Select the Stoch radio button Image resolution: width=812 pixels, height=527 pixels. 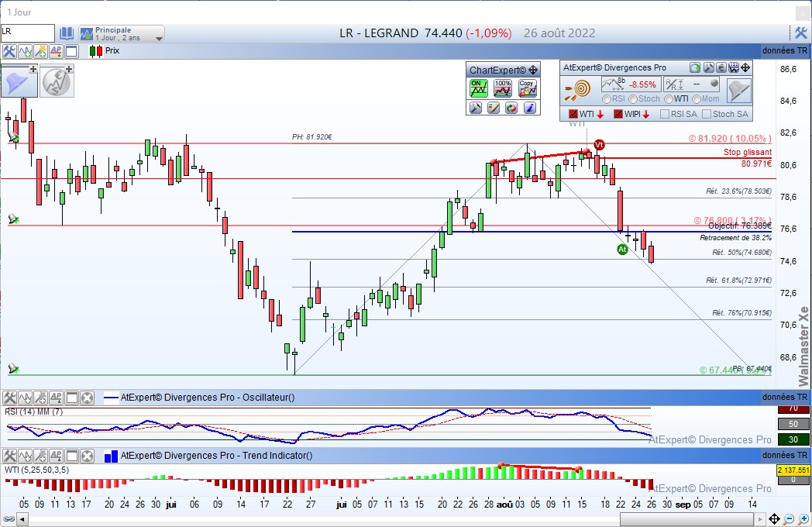point(633,99)
